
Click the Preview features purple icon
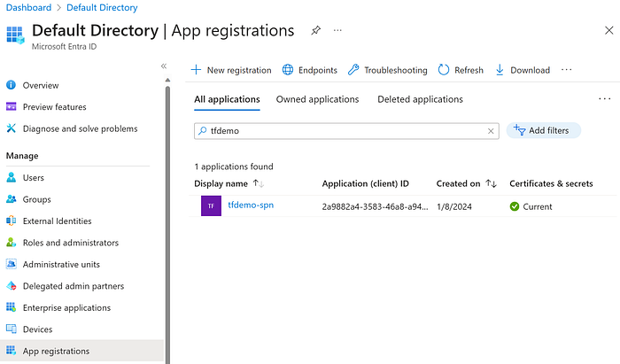(11, 106)
